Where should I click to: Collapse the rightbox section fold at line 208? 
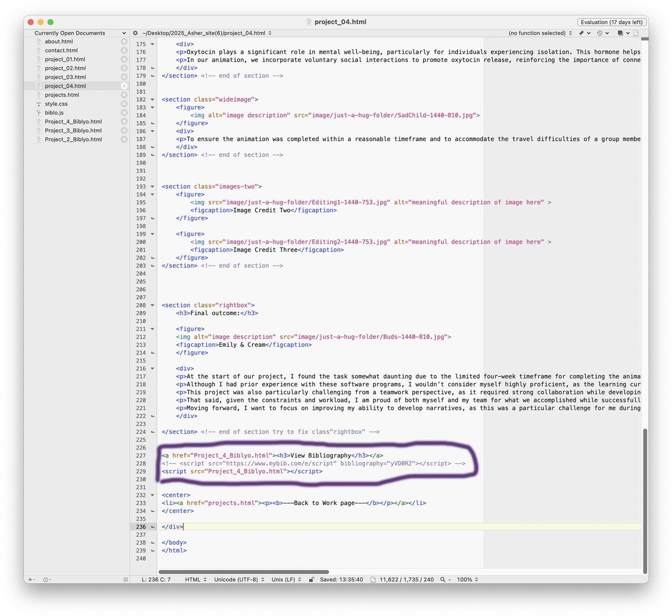click(x=153, y=305)
